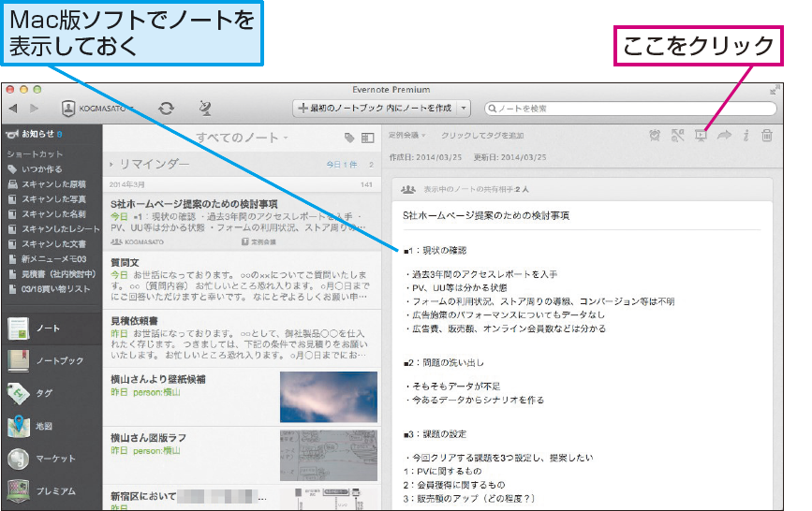
Task: Enter full screen with top-right arrows
Action: point(775,90)
